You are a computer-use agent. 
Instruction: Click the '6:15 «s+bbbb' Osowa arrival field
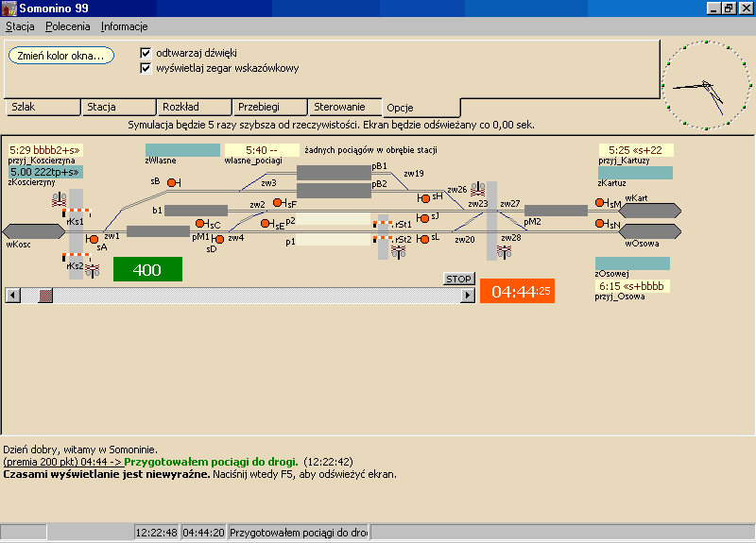632,286
